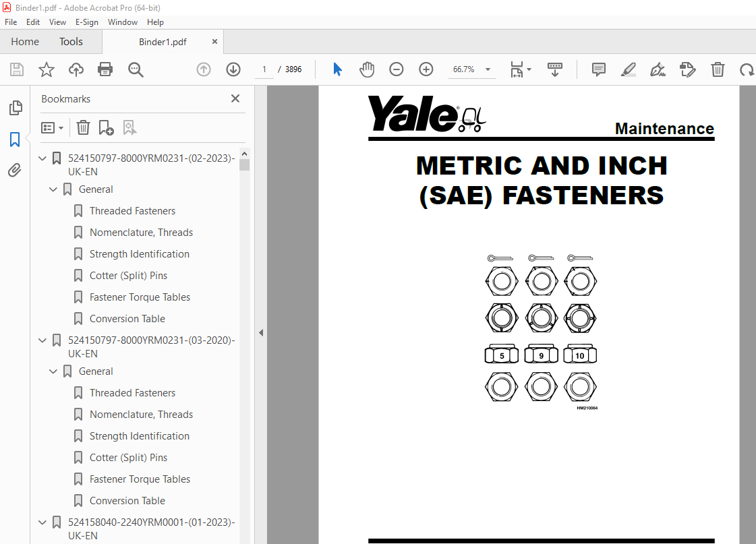Click the 66.7% zoom value field
Screen dimensions: 756x544
[x=464, y=69]
